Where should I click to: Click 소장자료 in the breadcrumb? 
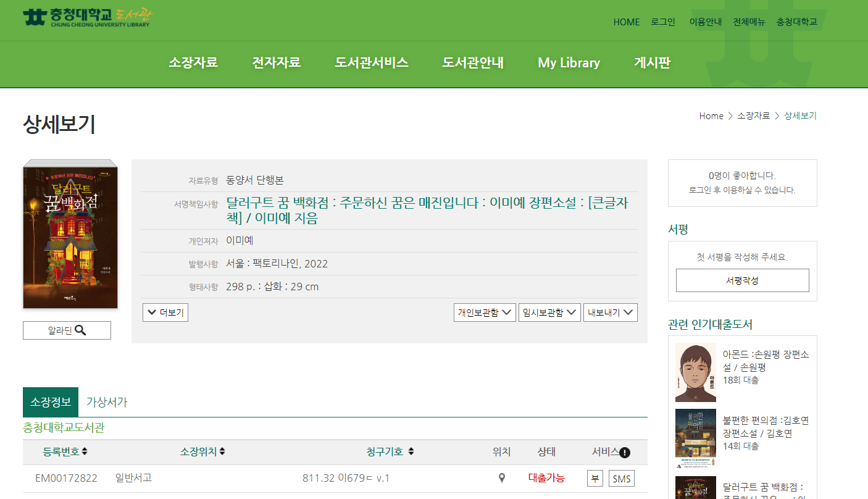click(753, 115)
